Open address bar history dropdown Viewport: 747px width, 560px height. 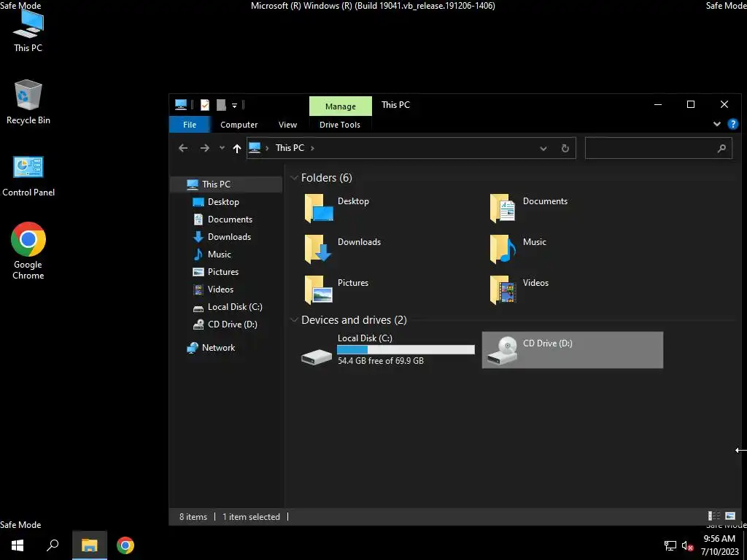click(x=543, y=149)
